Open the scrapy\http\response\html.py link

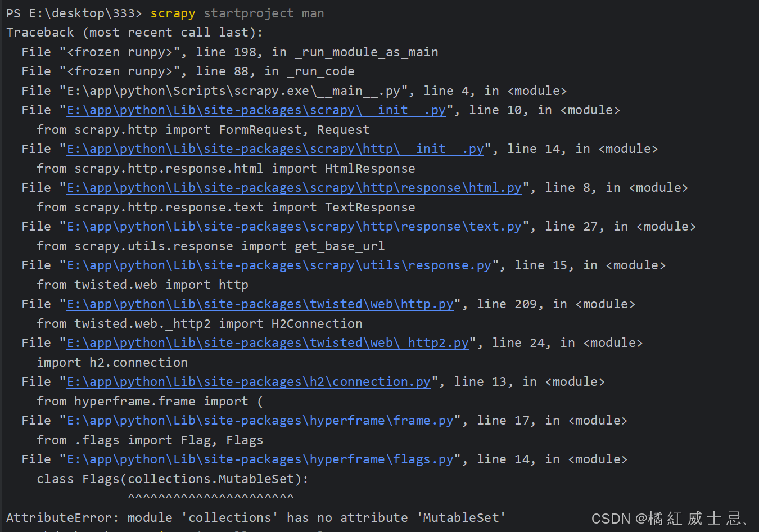coord(294,187)
